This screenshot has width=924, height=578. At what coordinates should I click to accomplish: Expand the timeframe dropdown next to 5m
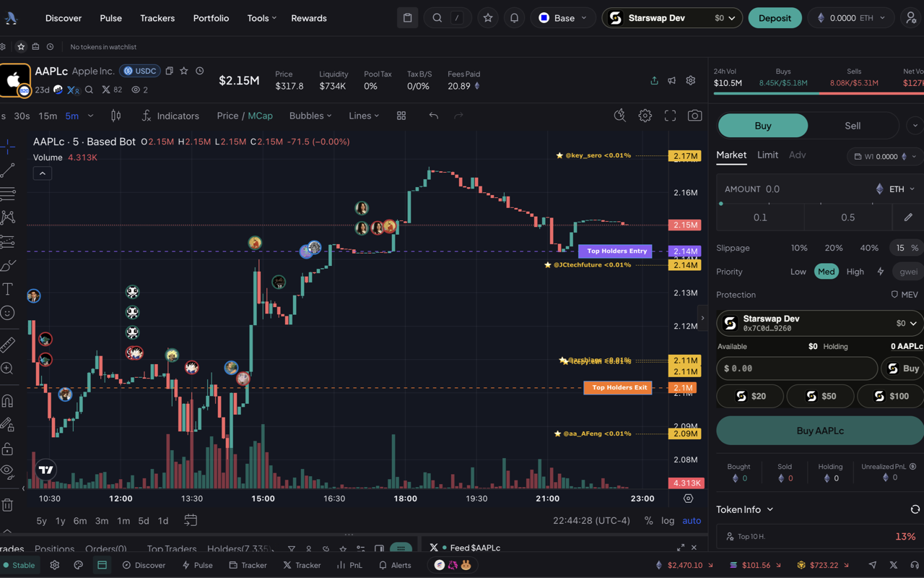(90, 116)
